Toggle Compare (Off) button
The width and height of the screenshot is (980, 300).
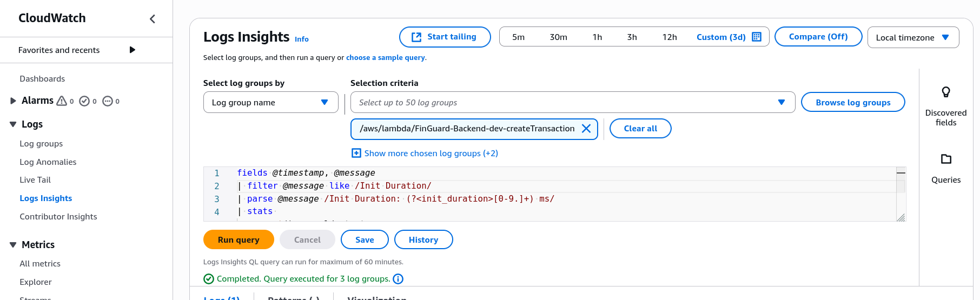(818, 37)
